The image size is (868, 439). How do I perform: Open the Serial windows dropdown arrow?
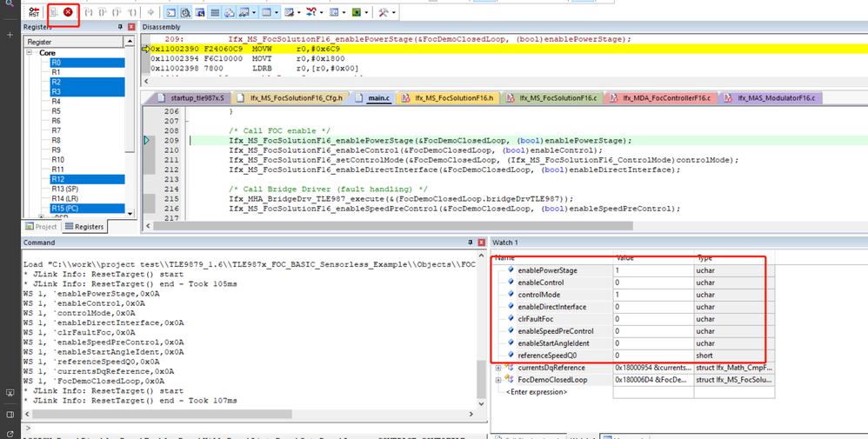point(299,12)
